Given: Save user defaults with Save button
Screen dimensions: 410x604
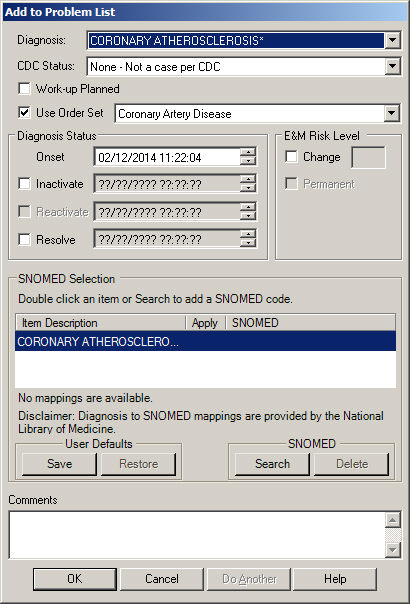Looking at the screenshot, I should click(59, 464).
